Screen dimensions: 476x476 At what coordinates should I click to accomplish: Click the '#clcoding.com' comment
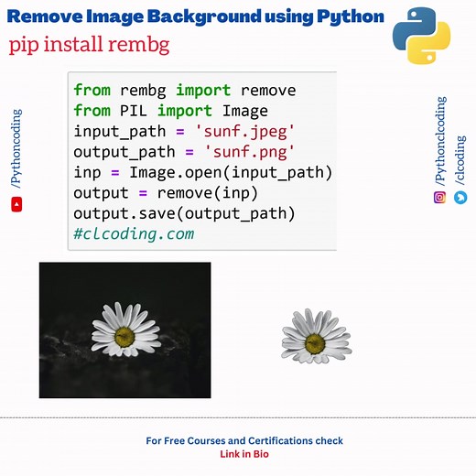[134, 234]
